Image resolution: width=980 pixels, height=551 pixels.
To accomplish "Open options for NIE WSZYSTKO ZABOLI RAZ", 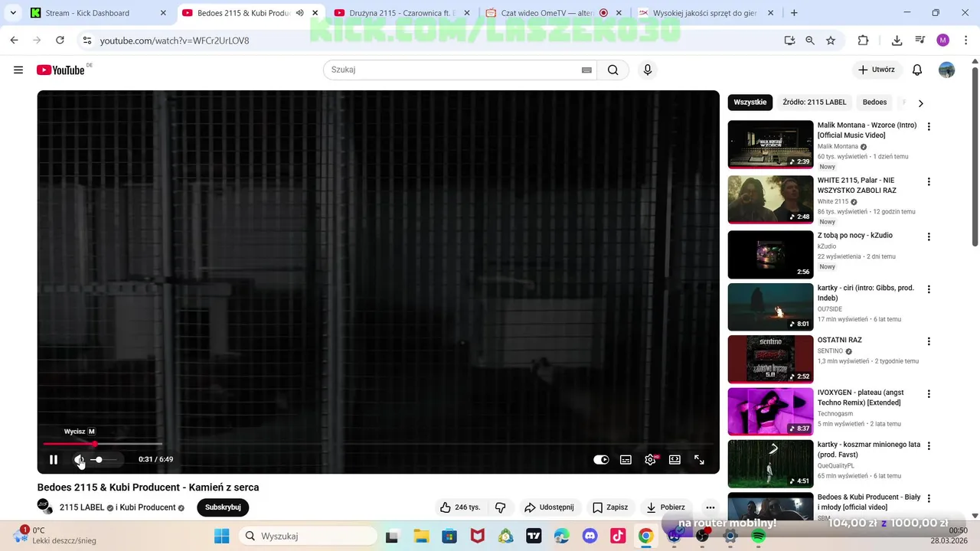I will click(x=929, y=182).
